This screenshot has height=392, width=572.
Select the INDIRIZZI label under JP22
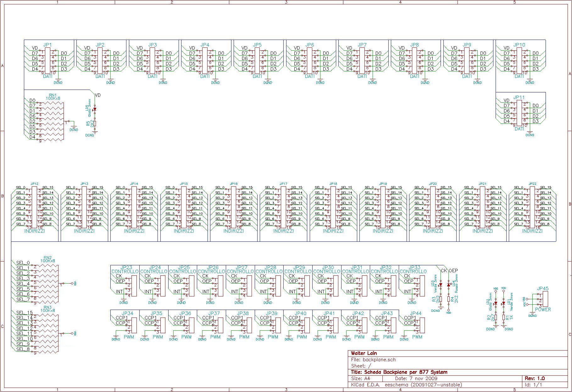(x=532, y=231)
